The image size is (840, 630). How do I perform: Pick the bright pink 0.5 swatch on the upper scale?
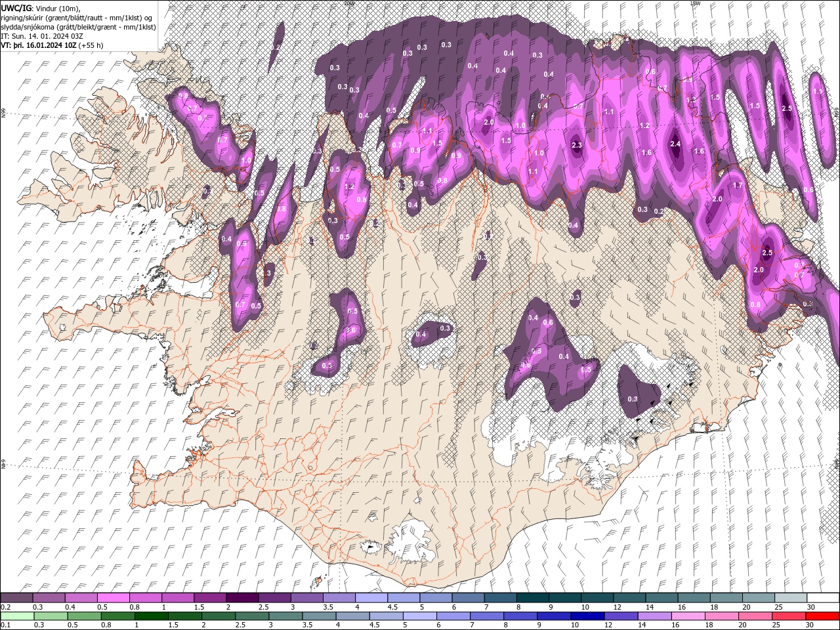click(x=113, y=598)
